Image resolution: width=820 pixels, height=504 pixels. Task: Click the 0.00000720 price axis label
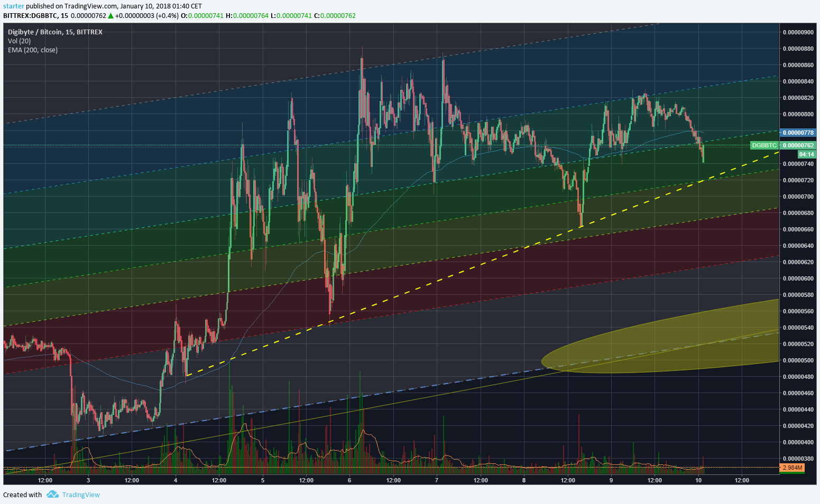pos(798,180)
